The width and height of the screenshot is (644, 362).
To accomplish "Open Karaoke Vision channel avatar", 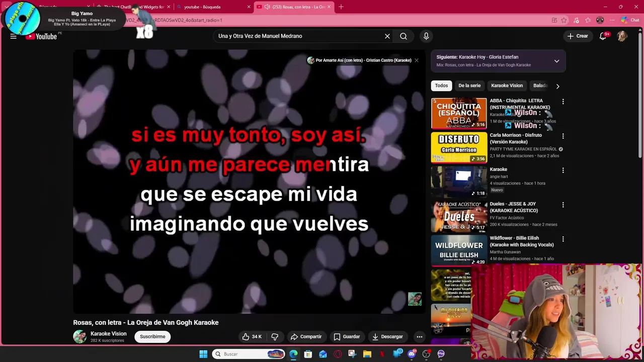I will 80,336.
